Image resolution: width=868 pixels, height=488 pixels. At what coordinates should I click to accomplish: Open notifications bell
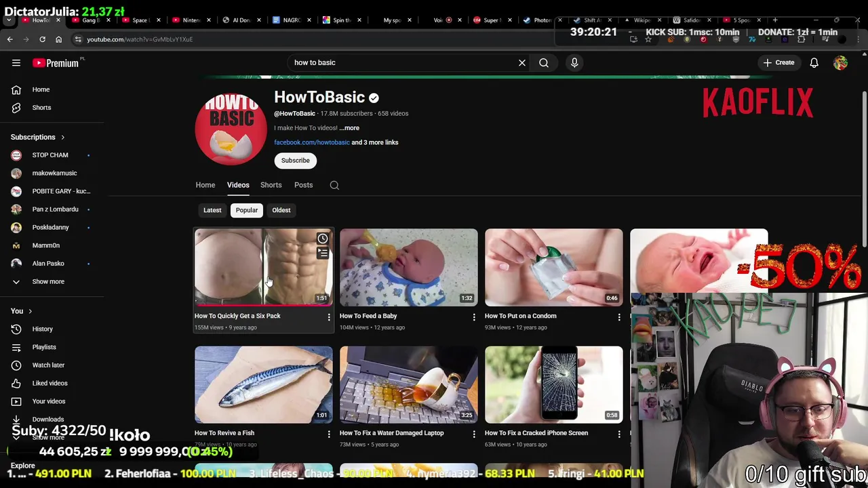pyautogui.click(x=814, y=62)
